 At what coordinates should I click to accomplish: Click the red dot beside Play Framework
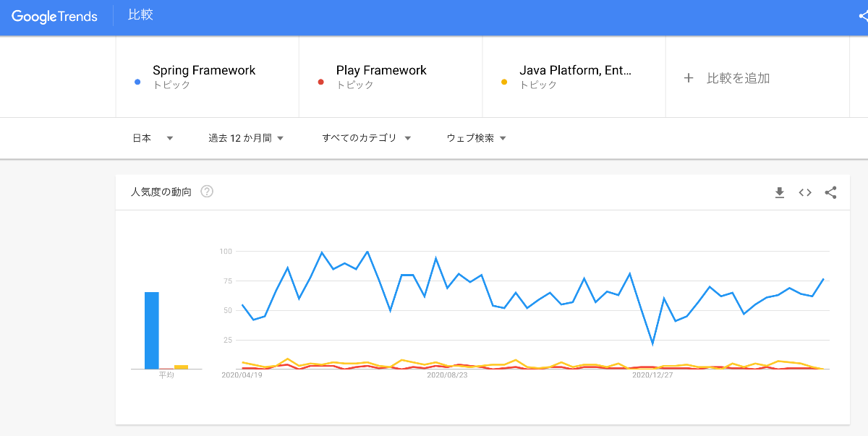click(x=321, y=82)
